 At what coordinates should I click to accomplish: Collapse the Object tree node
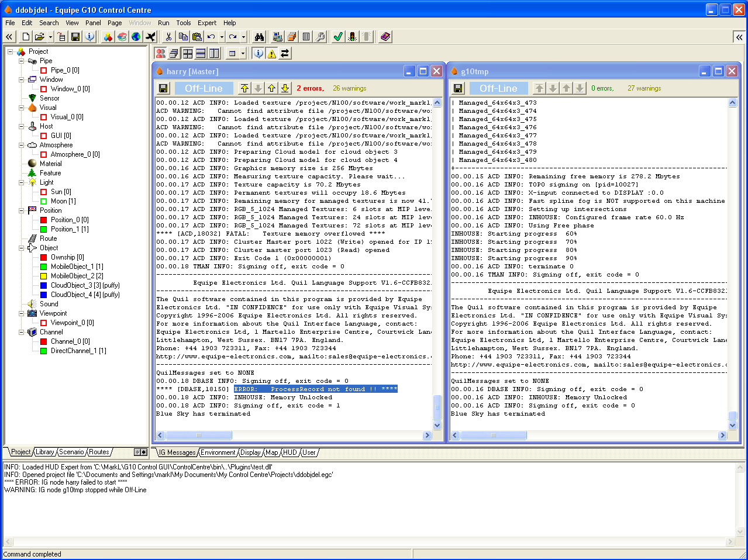pyautogui.click(x=21, y=248)
